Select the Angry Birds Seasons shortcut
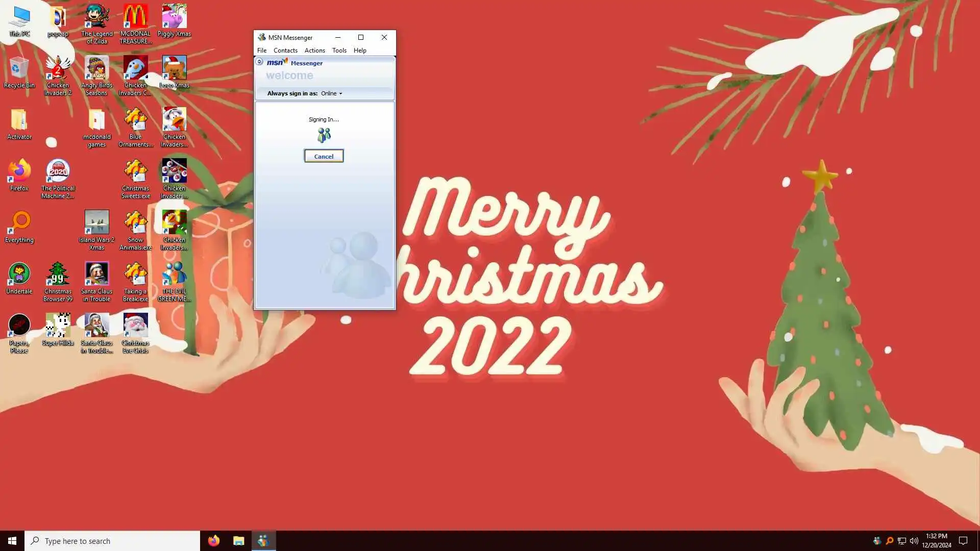The width and height of the screenshot is (980, 551). pyautogui.click(x=96, y=74)
